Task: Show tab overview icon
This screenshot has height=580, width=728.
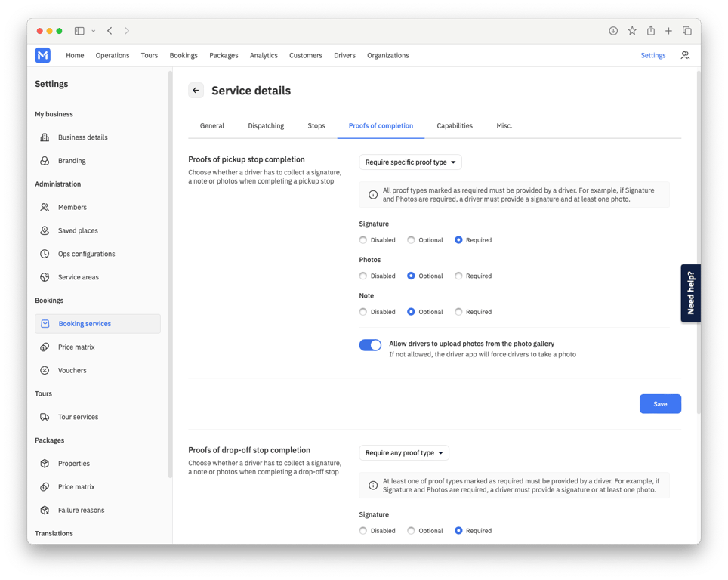Action: click(x=687, y=31)
